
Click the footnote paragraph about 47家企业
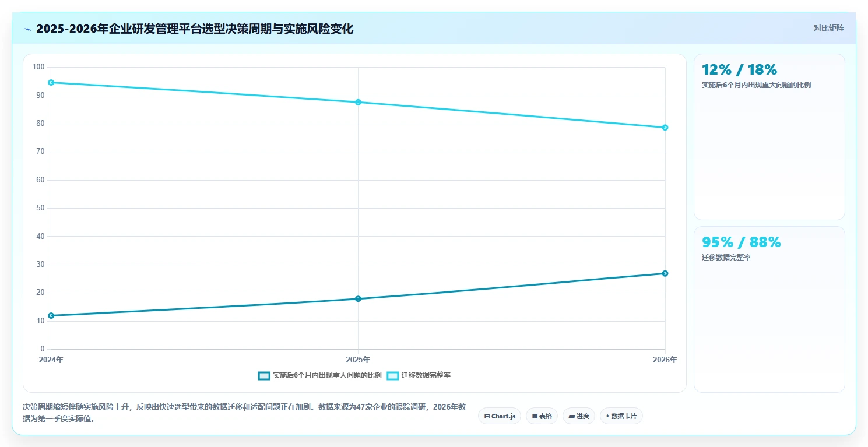click(244, 413)
